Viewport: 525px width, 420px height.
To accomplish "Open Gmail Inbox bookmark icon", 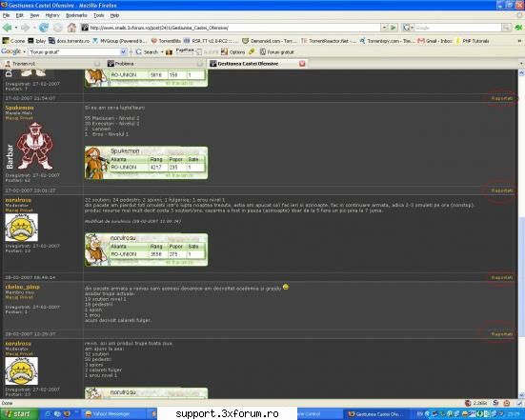I will (421, 41).
